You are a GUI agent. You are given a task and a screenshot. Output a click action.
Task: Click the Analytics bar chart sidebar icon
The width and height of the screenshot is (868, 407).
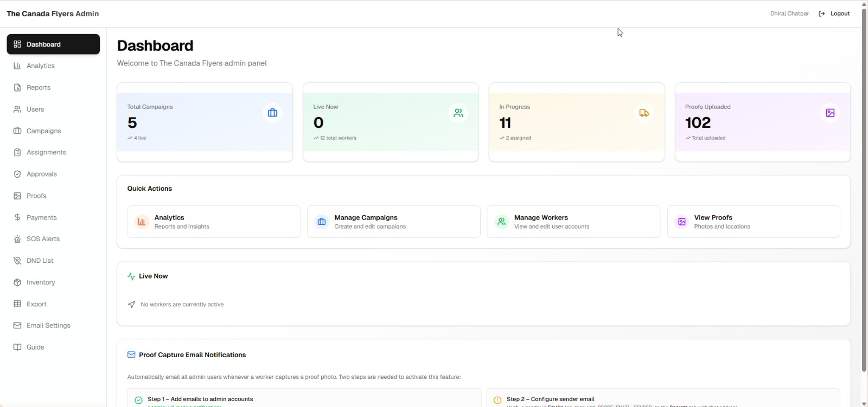[x=17, y=66]
